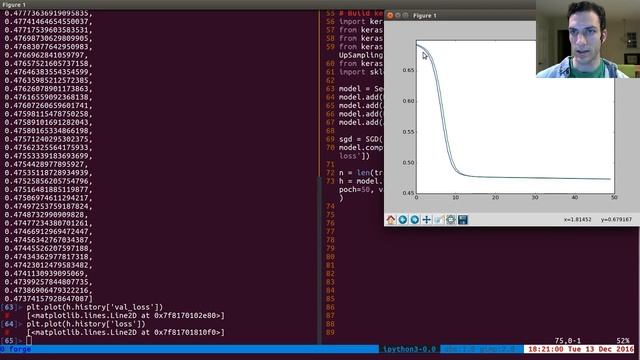The image size is (640, 360).
Task: Click the plt.plot val_loss command line
Action: click(x=95, y=307)
